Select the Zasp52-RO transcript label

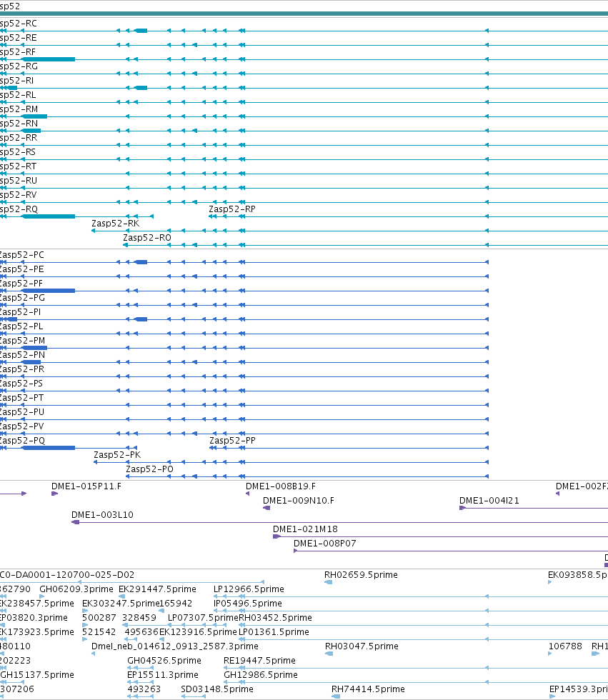point(147,237)
